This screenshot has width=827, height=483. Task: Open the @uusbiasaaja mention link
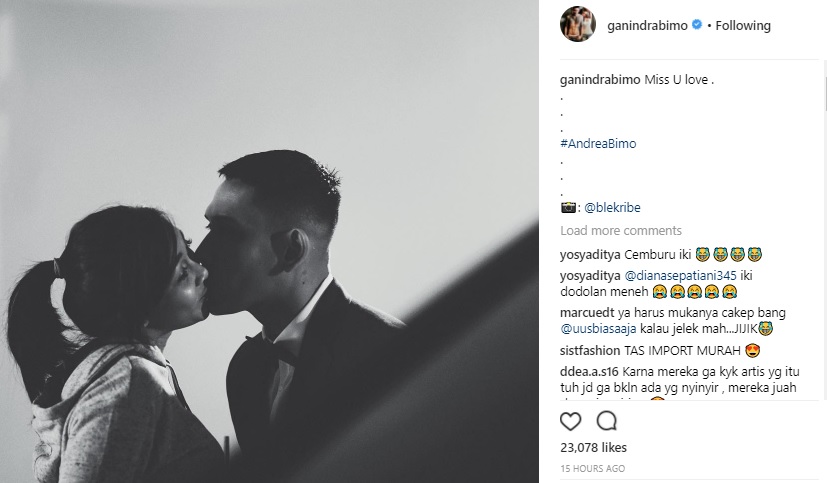tap(598, 329)
